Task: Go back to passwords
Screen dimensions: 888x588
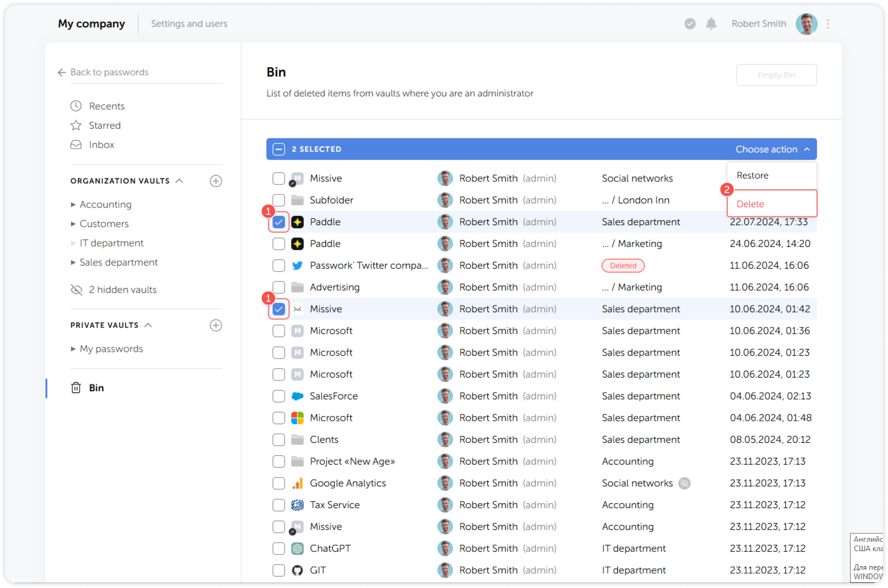Action: (x=109, y=72)
